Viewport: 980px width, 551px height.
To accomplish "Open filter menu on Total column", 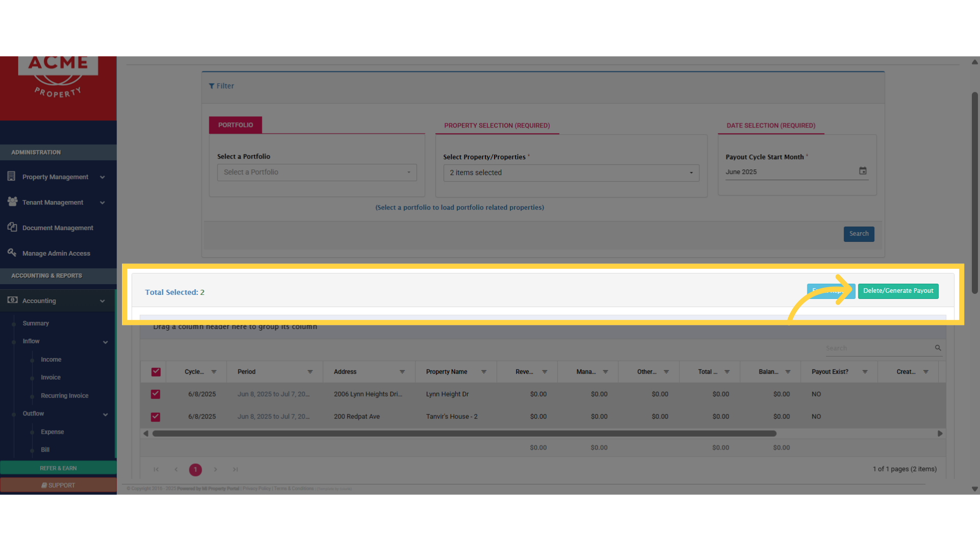I will 727,372.
